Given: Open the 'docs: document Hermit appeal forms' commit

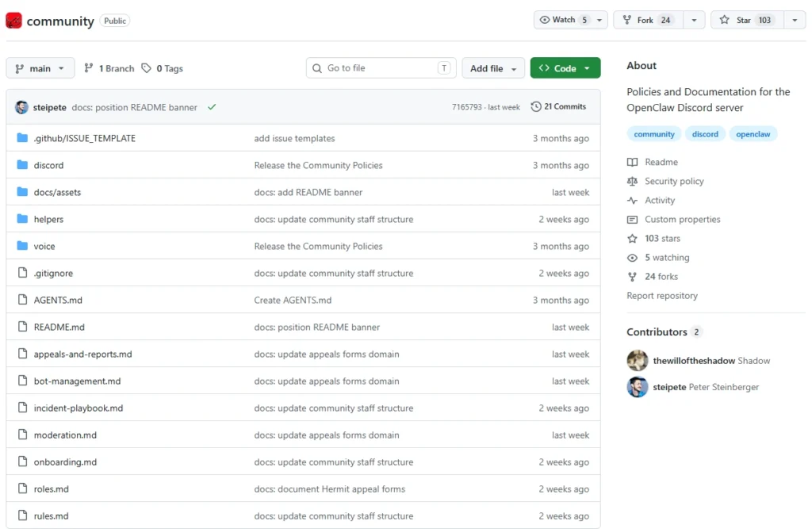Looking at the screenshot, I should point(329,489).
